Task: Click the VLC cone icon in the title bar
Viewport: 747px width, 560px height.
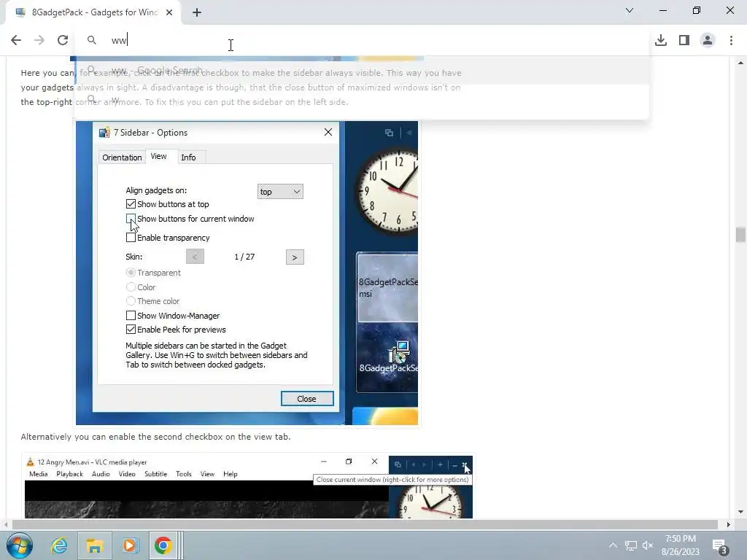Action: (30, 462)
